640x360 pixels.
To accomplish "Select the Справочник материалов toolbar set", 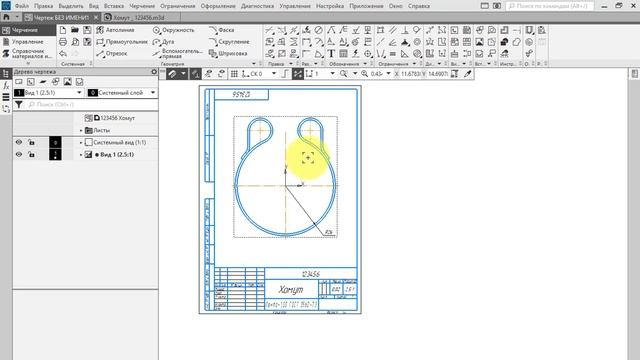I will [28, 53].
